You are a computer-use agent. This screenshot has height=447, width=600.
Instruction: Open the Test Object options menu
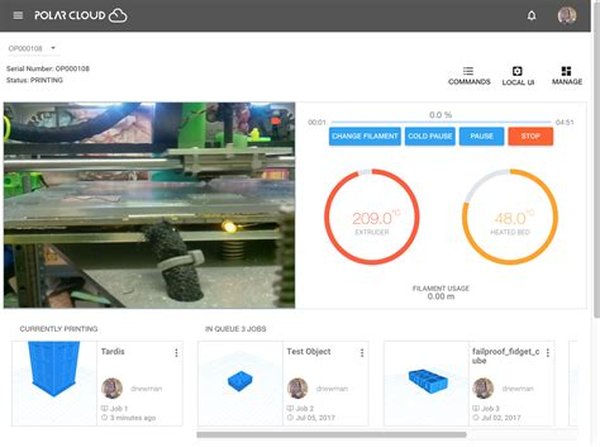point(362,353)
